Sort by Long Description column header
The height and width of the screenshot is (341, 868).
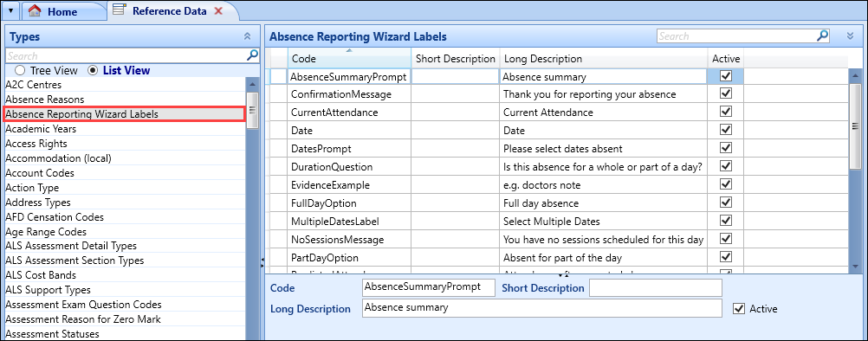[604, 58]
